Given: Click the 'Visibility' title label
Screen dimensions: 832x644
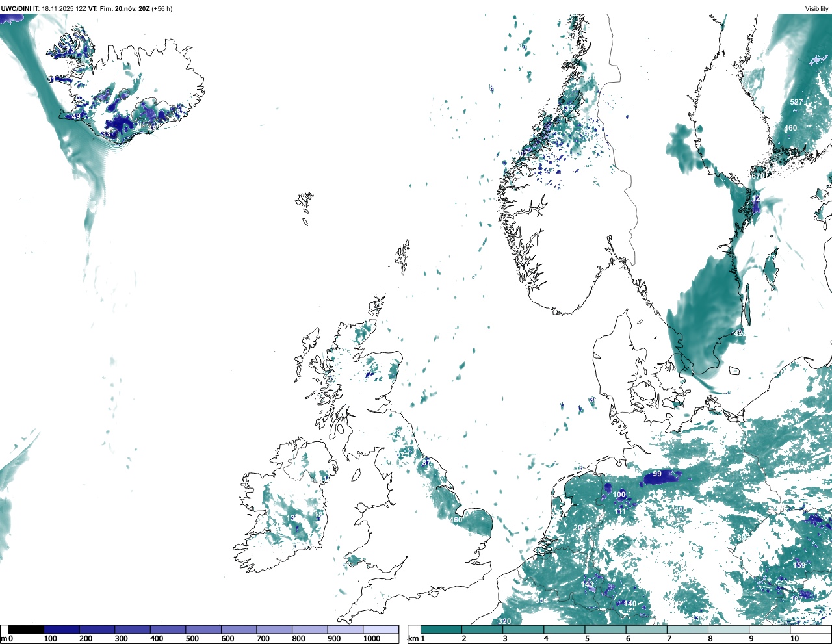Looking at the screenshot, I should 817,8.
